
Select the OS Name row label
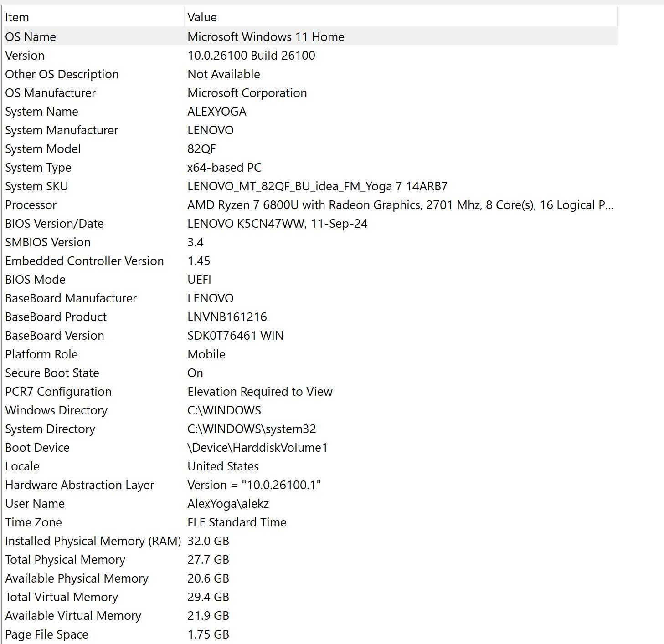tap(31, 36)
